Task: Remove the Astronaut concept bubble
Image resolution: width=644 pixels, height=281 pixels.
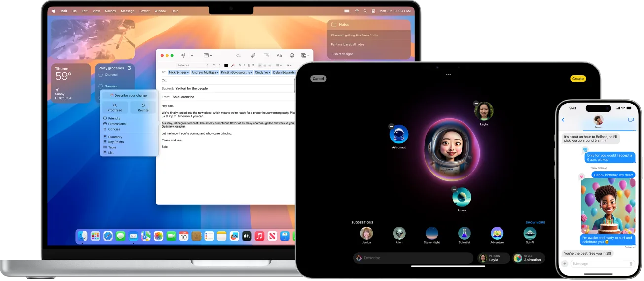Action: tap(391, 127)
